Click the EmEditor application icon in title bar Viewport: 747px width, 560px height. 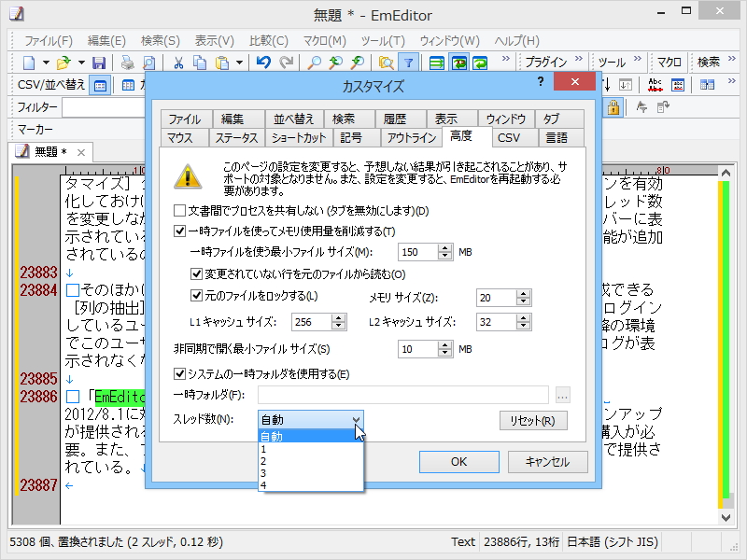coord(17,13)
